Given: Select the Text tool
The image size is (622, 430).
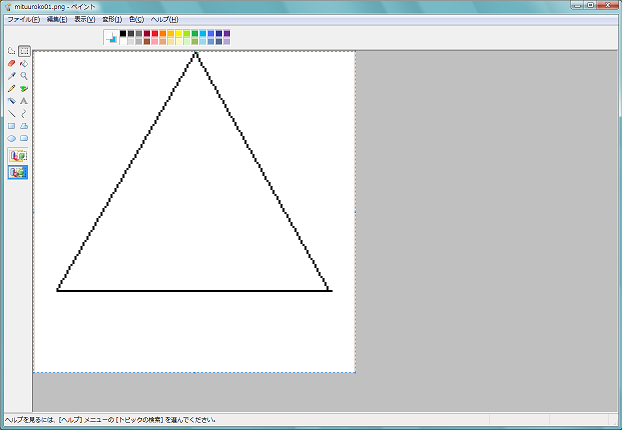Looking at the screenshot, I should point(24,101).
